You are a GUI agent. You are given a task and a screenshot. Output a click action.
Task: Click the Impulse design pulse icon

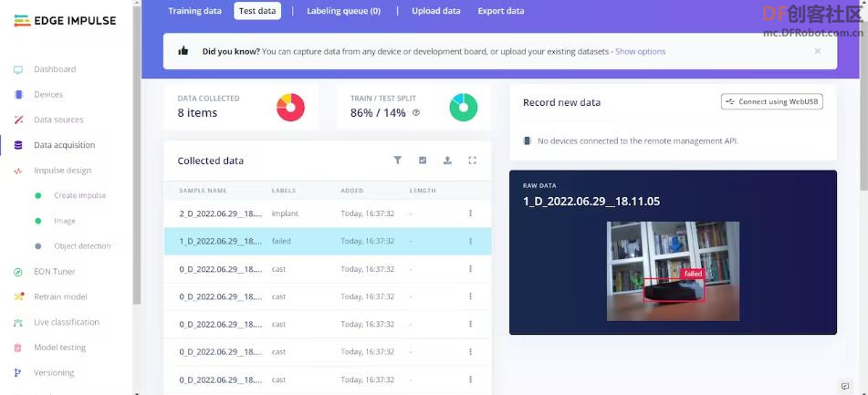[x=18, y=171]
